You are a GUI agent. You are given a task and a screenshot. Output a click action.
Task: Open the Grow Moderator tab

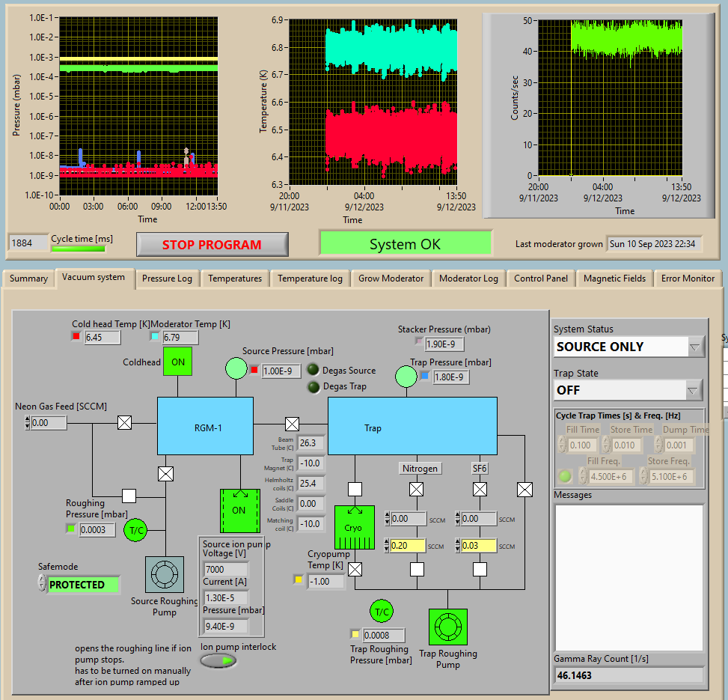click(x=391, y=279)
